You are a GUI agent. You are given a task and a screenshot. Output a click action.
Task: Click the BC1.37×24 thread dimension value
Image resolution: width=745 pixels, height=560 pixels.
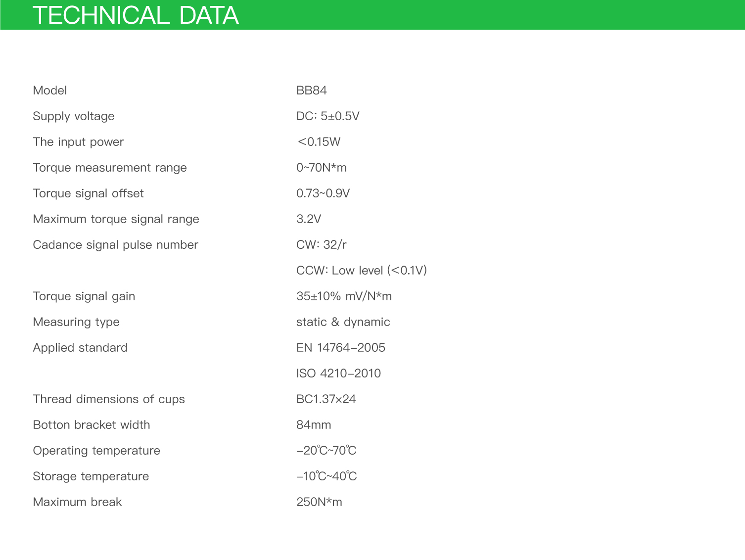[x=326, y=399]
